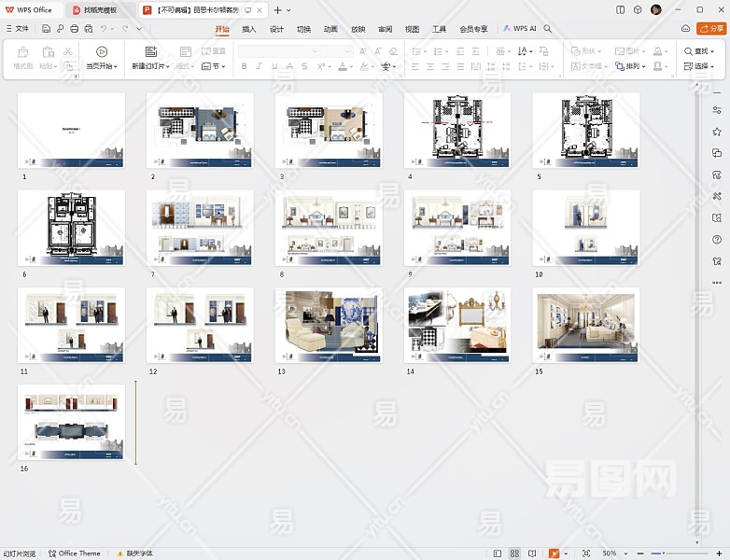Screen dimensions: 730x560
Task: Click the WPS AI button
Action: click(x=521, y=29)
